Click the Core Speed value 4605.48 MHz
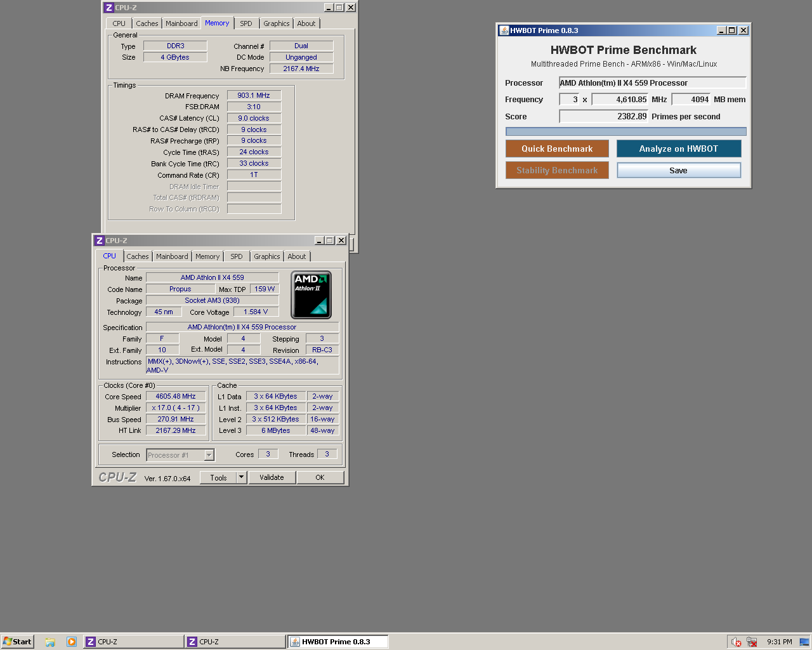This screenshot has width=812, height=650. point(176,396)
